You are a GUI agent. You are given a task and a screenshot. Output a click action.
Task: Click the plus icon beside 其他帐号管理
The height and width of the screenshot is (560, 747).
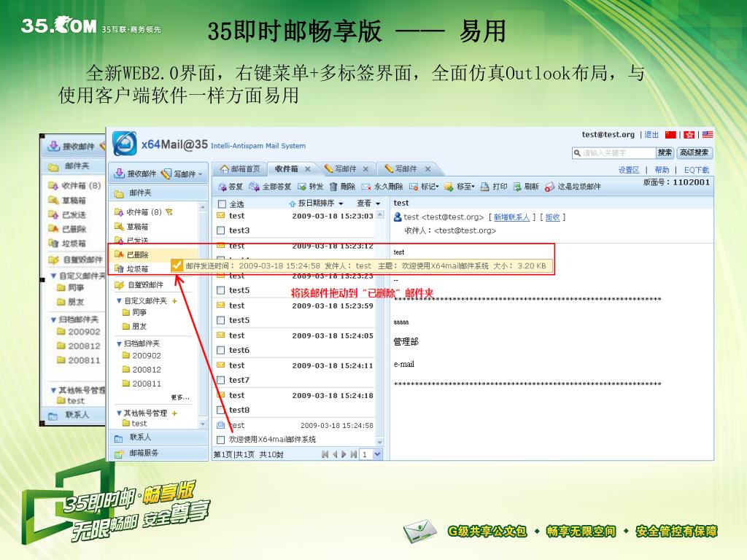[174, 413]
